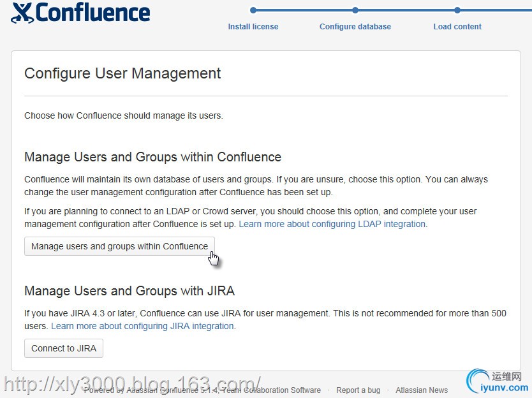Click the sentence starting 'If you are planning to connect'
The image size is (532, 398).
(251, 217)
